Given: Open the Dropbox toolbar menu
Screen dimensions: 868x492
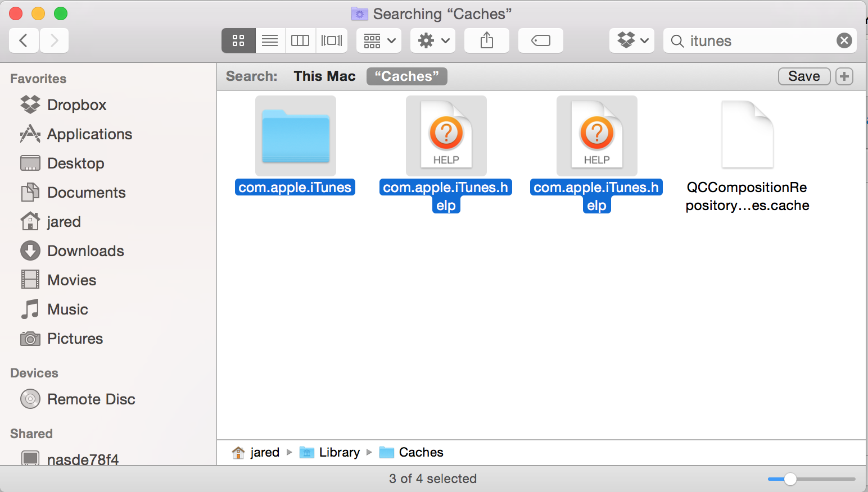Looking at the screenshot, I should point(632,40).
